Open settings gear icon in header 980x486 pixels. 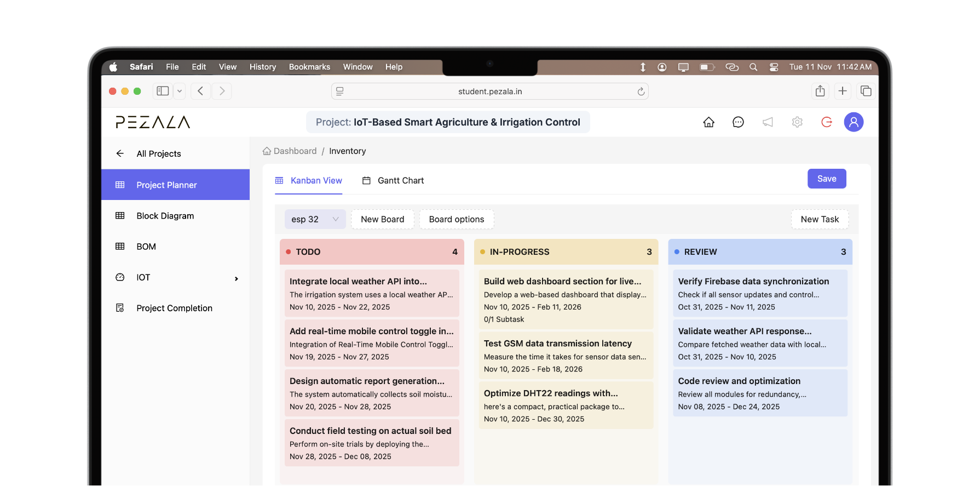click(797, 122)
